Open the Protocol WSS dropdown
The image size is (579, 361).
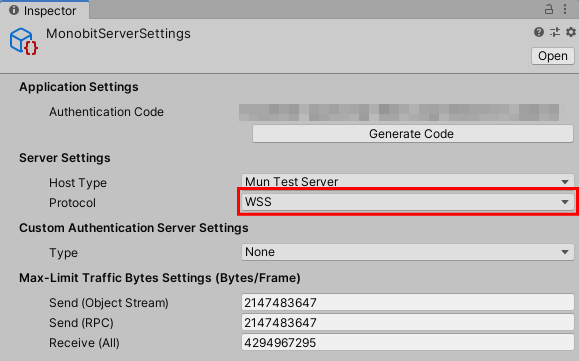[408, 202]
